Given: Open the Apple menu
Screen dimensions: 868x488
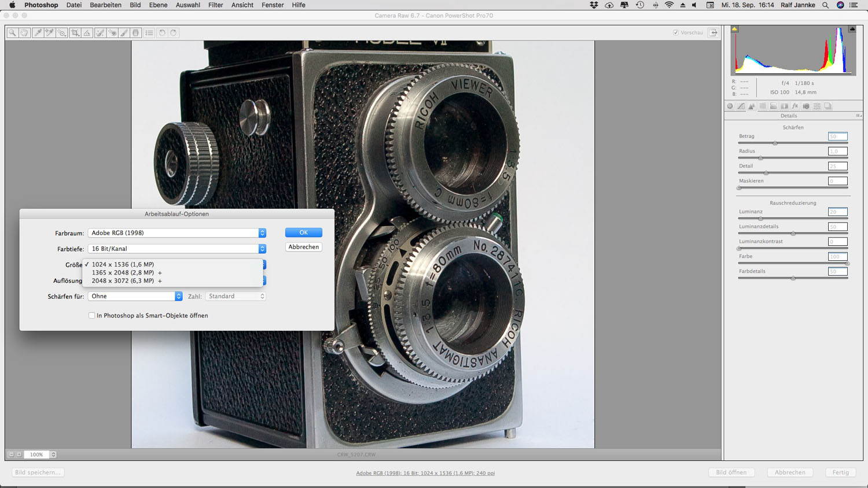Looking at the screenshot, I should coord(12,5).
